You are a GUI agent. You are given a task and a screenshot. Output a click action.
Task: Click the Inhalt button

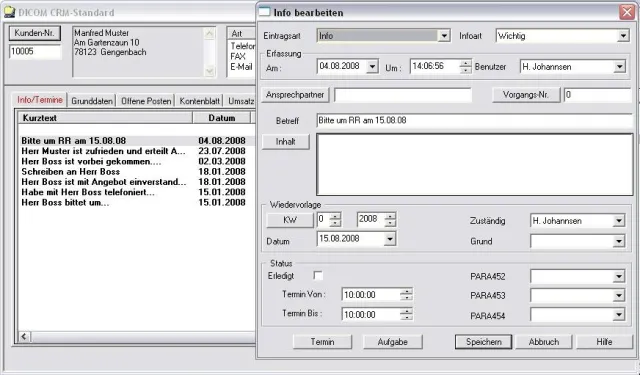point(286,142)
